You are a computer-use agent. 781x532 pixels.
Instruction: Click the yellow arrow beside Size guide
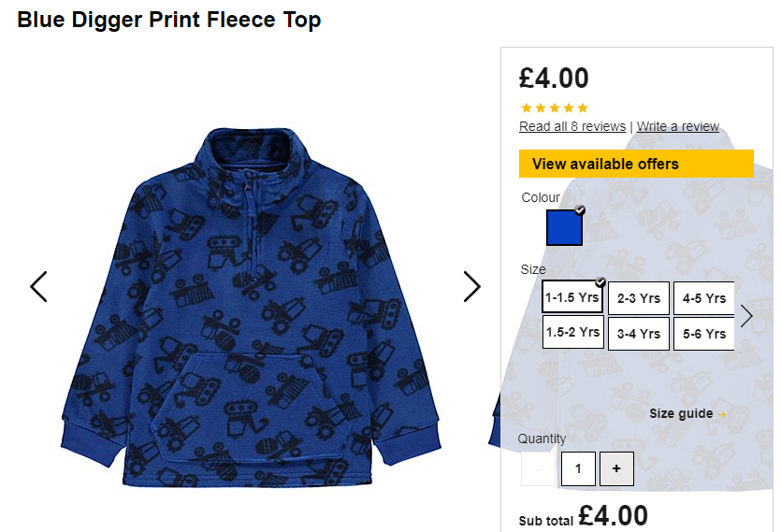[x=722, y=414]
